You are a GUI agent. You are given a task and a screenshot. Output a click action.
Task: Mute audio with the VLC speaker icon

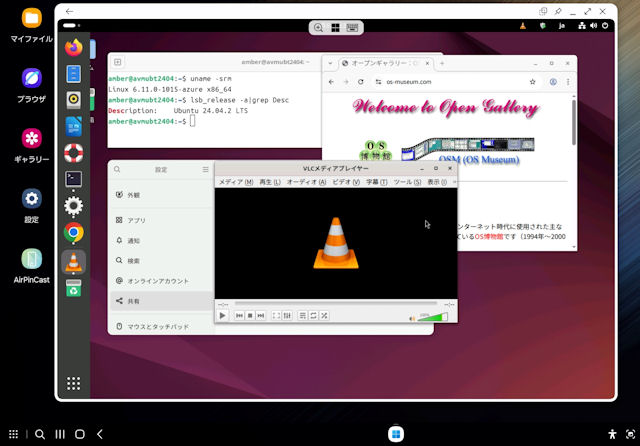(x=412, y=318)
